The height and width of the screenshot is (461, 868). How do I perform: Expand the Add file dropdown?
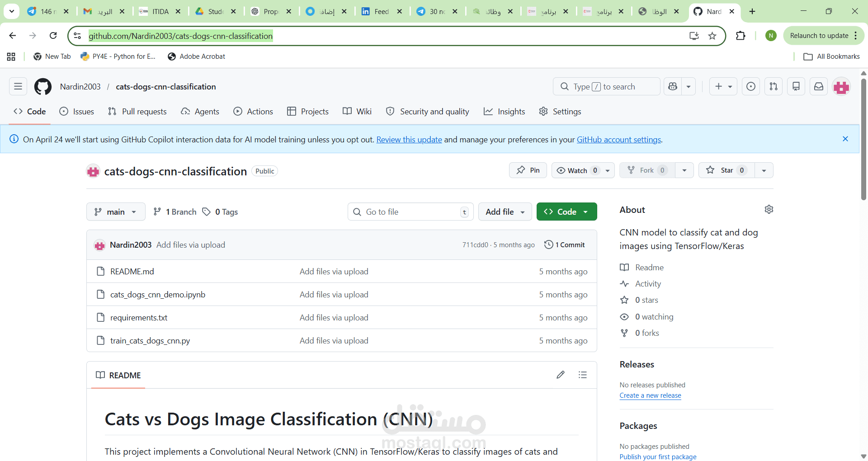[x=505, y=212]
